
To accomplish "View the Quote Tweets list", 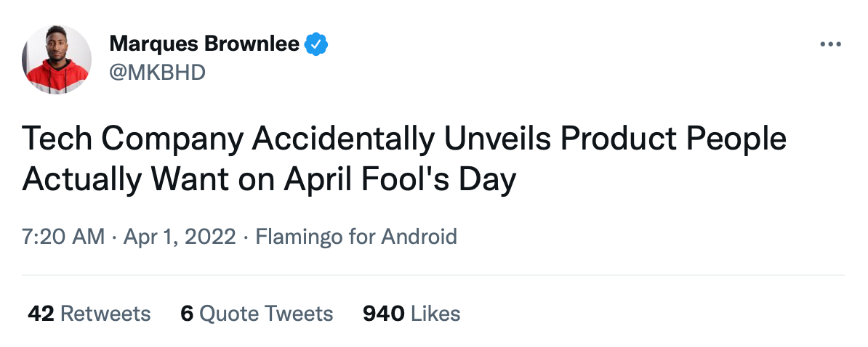I will [266, 314].
